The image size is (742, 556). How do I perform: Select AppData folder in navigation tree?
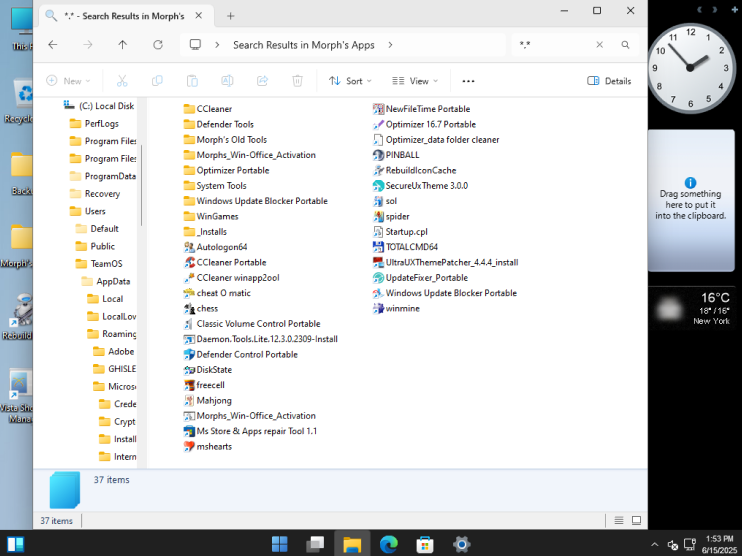[106, 281]
